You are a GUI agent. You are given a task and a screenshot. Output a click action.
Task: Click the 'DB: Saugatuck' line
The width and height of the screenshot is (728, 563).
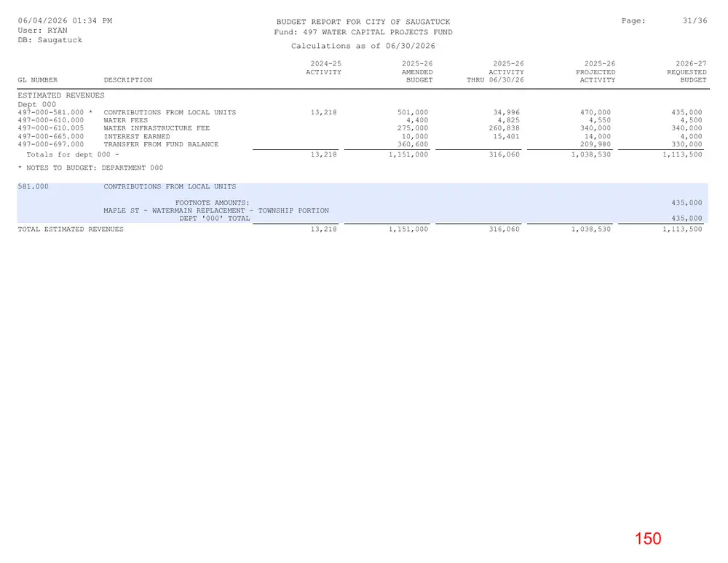click(x=50, y=40)
